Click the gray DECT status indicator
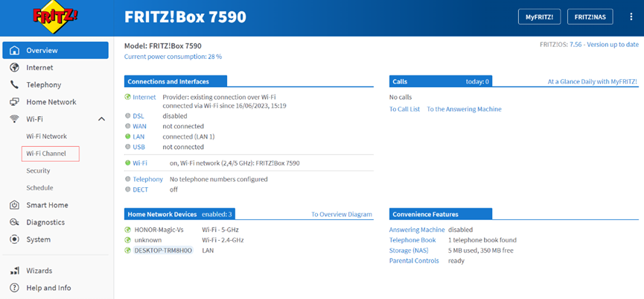The image size is (644, 299). pos(128,189)
